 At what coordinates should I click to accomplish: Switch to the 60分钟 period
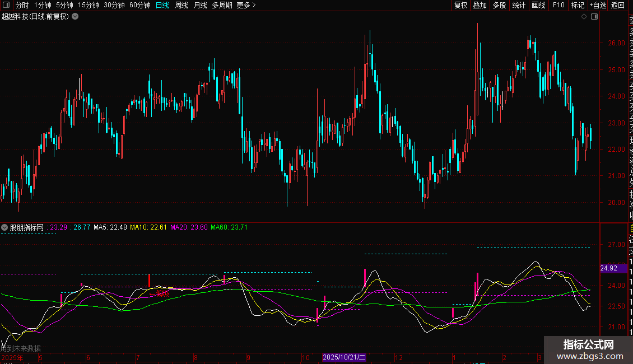tap(139, 5)
